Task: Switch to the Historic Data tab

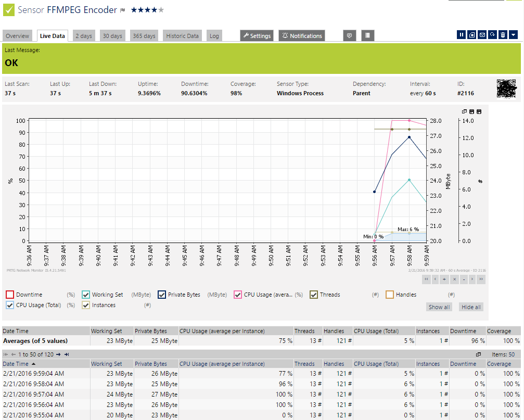Action: coord(182,36)
